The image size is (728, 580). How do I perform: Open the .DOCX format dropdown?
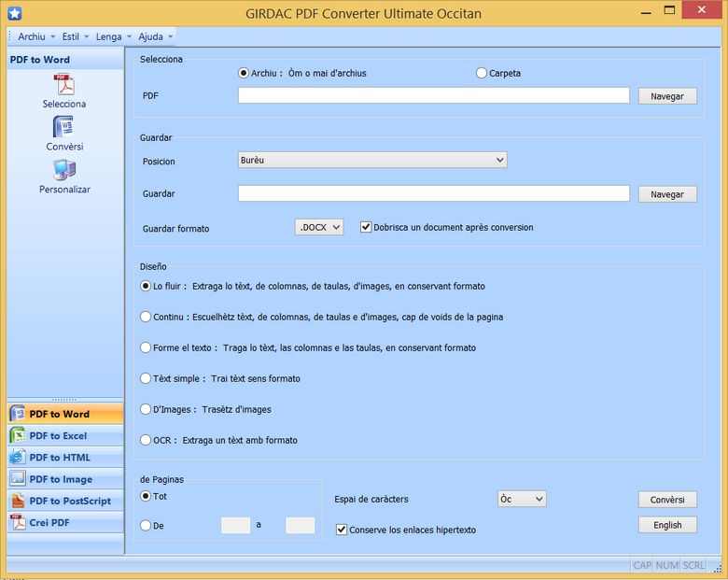(x=319, y=227)
